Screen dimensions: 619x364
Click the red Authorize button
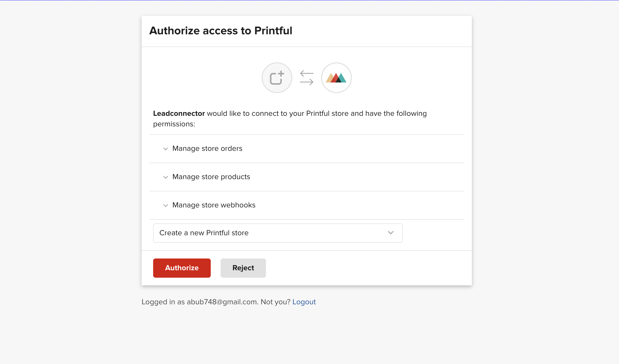point(182,268)
